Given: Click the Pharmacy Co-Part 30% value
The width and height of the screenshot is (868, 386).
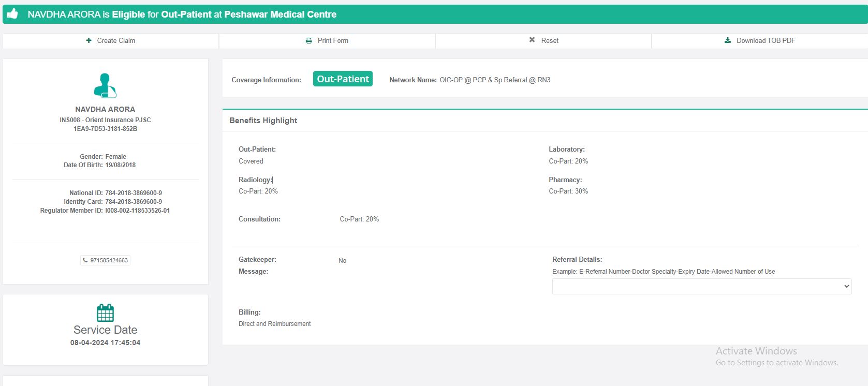Looking at the screenshot, I should coord(568,191).
